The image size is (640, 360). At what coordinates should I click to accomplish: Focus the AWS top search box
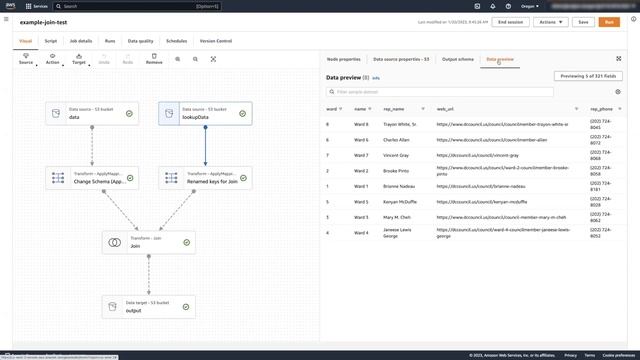[x=138, y=6]
